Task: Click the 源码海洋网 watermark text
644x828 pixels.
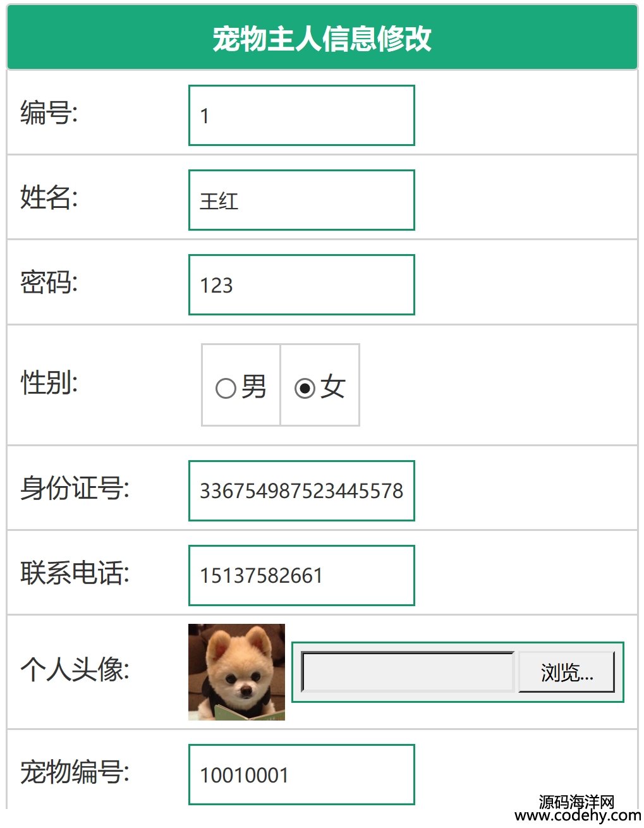Action: (x=577, y=801)
